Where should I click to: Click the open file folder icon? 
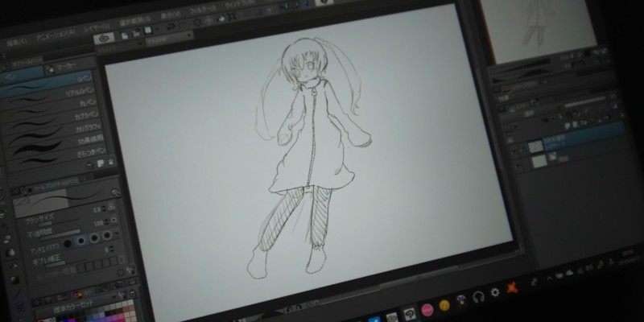pyautogui.click(x=136, y=33)
